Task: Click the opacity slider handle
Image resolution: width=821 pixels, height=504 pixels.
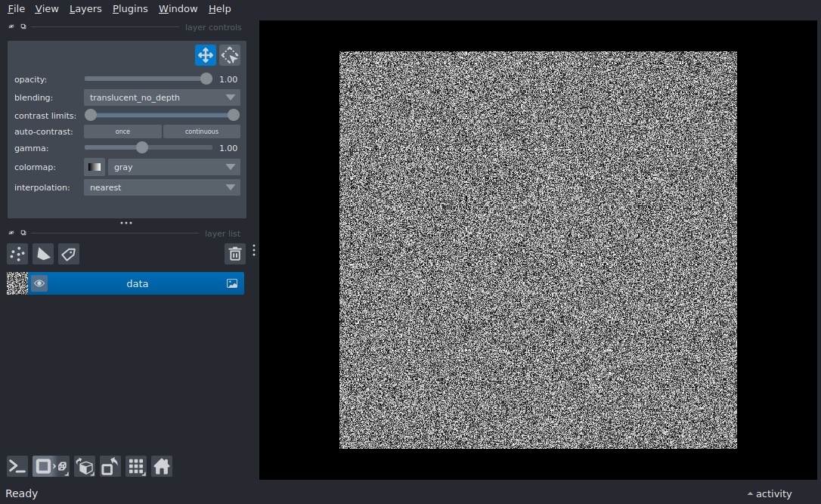Action: pos(206,79)
